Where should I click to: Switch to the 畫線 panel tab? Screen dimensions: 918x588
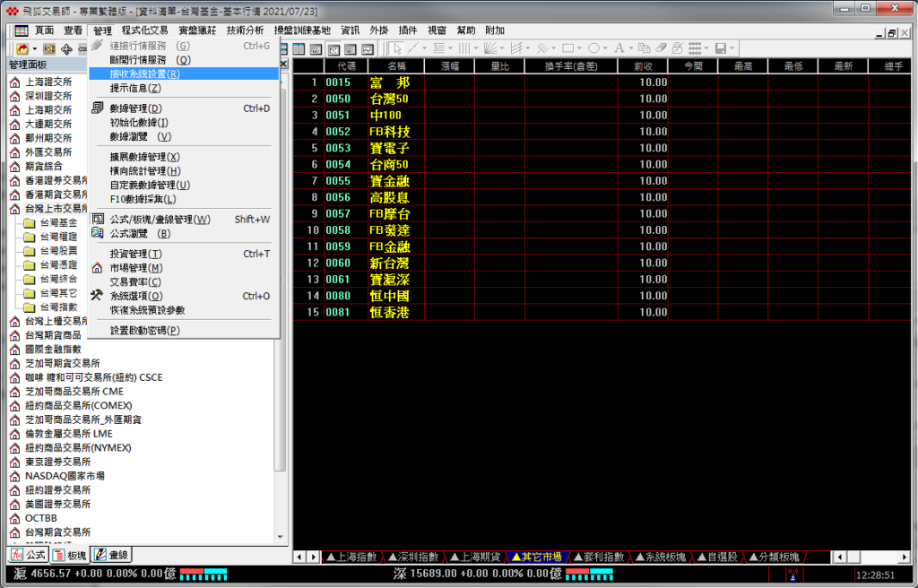(111, 555)
